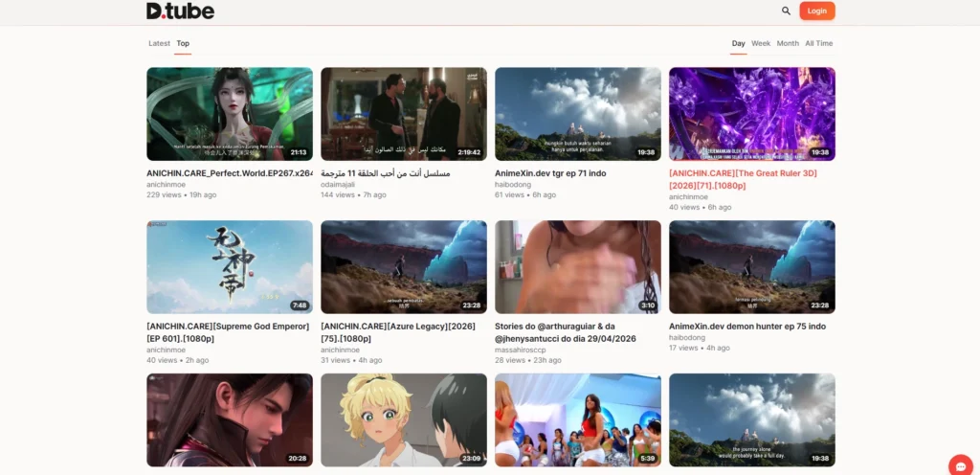Filter by All Time
Screen dimensions: 980x475
pos(819,44)
